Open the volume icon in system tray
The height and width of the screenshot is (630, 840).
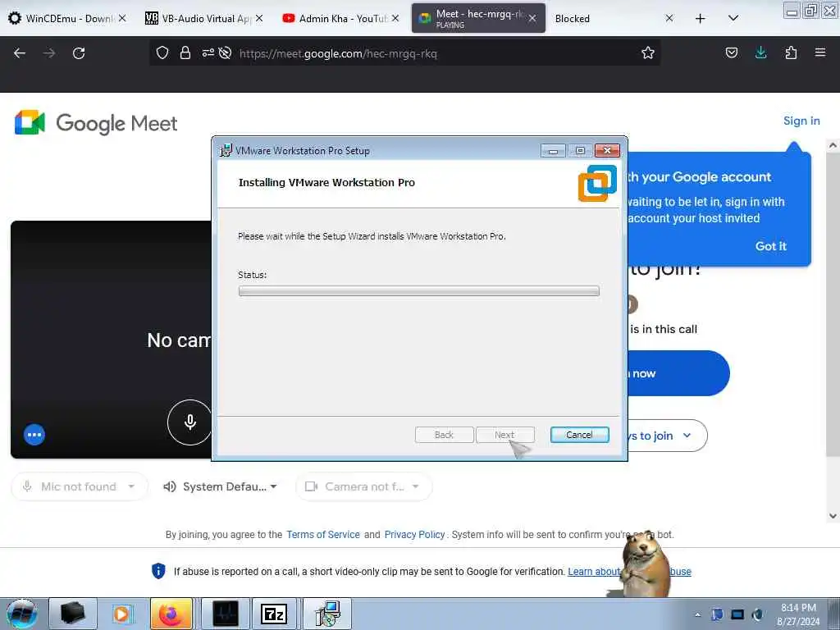758,614
